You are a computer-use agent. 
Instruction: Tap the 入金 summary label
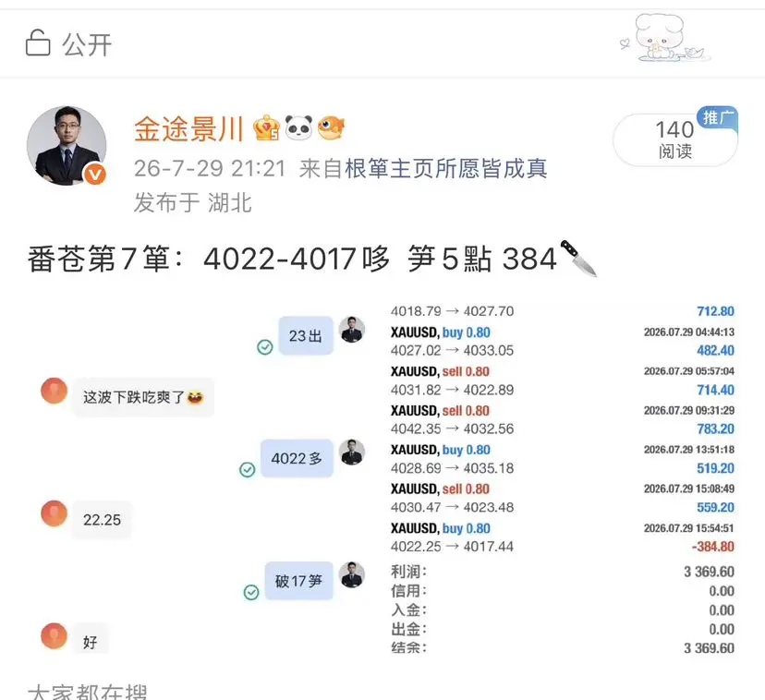(408, 609)
